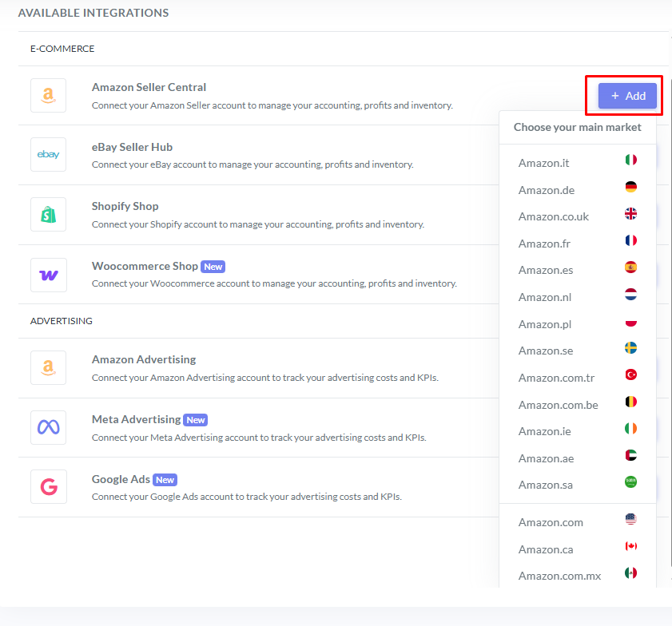This screenshot has height=626, width=672.
Task: Click the eBay Seller Hub logo icon
Action: click(x=48, y=155)
